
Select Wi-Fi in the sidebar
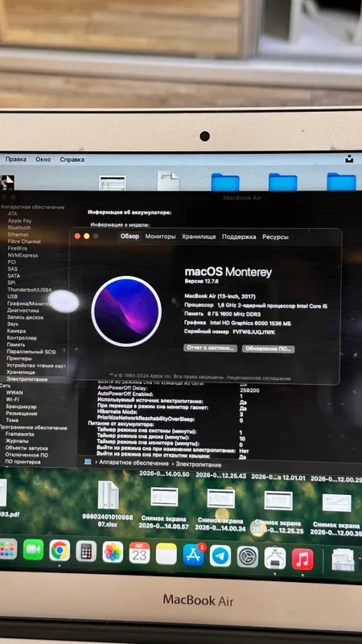tap(12, 399)
